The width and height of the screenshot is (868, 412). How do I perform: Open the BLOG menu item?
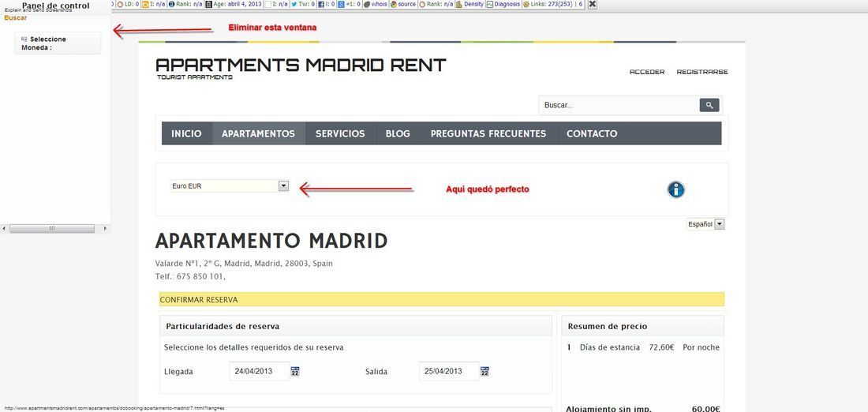click(398, 133)
